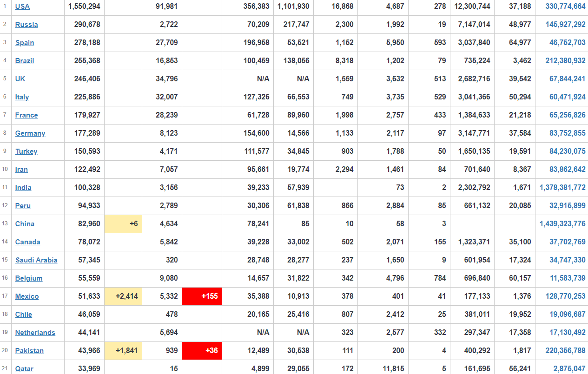588x374 pixels.
Task: Open the Mexico country link
Action: 27,296
